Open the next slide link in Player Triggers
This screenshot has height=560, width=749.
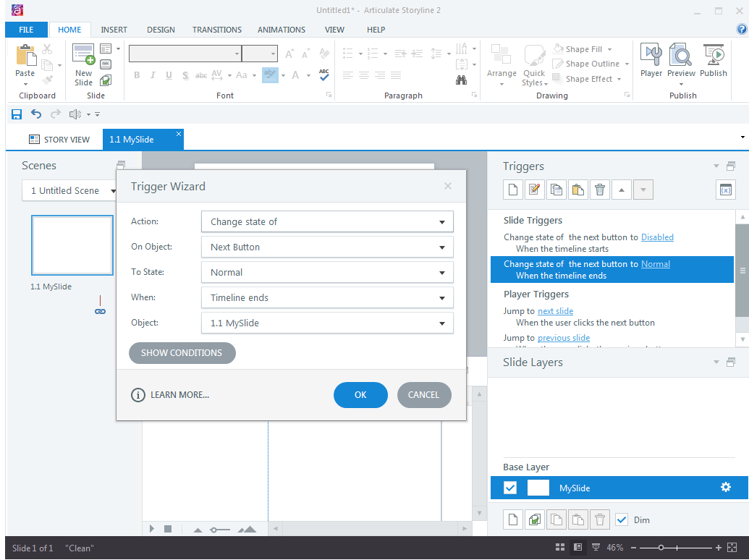tap(555, 310)
